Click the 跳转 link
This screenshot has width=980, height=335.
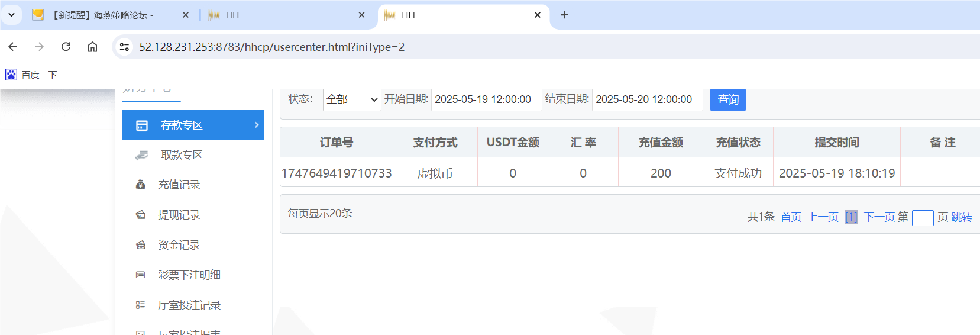pyautogui.click(x=962, y=217)
